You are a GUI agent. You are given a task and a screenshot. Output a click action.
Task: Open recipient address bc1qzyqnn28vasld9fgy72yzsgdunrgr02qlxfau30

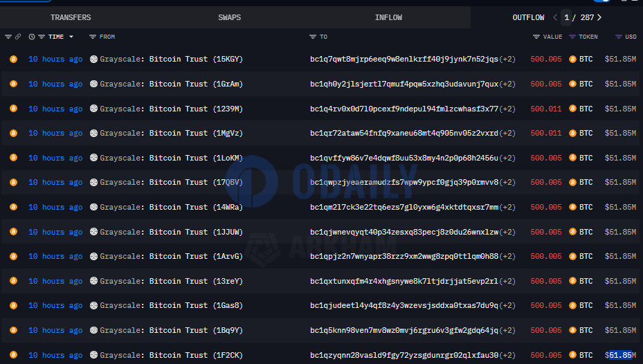click(x=404, y=355)
